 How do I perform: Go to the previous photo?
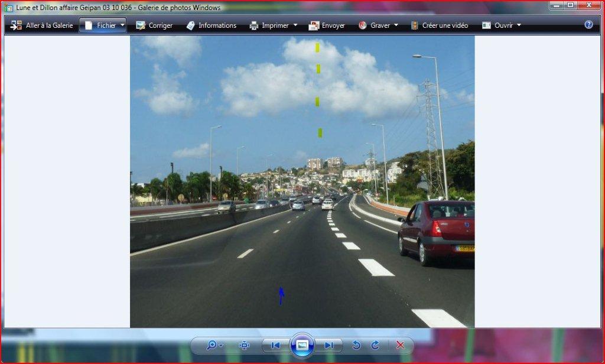[275, 345]
